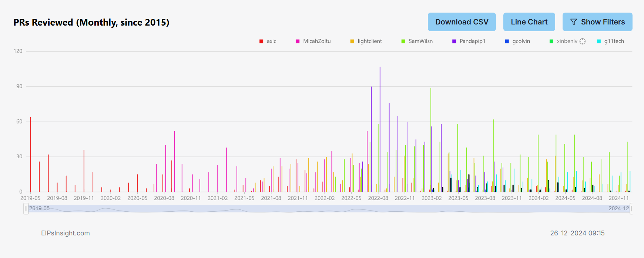Click the magenta MicahZoltu legend marker

(298, 41)
